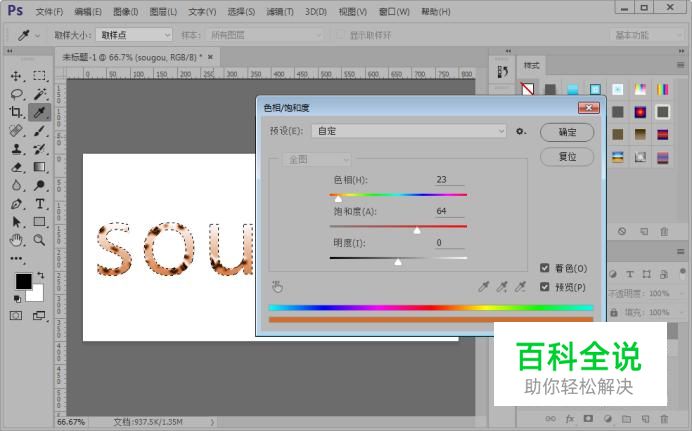
Task: Toggle the shape layer filter
Action: coord(647,274)
